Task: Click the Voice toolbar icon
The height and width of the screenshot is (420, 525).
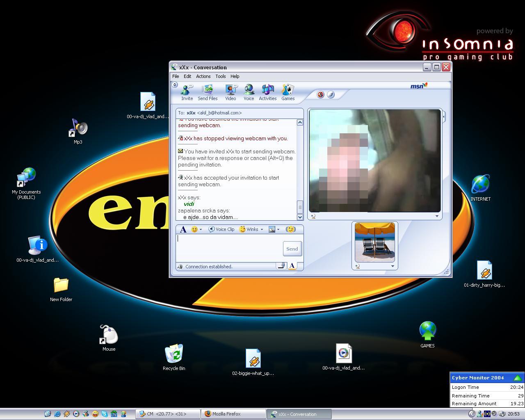Action: [x=249, y=92]
